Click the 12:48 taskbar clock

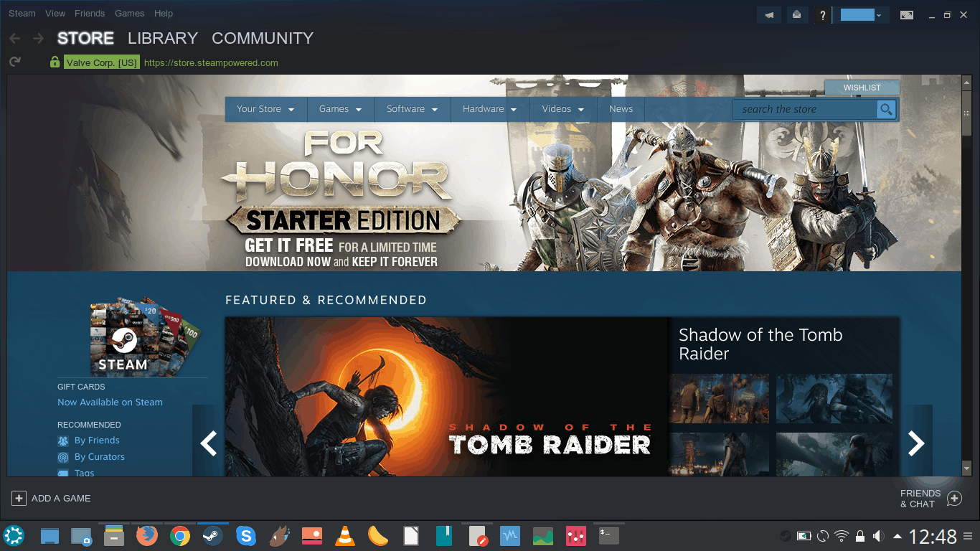pyautogui.click(x=933, y=536)
